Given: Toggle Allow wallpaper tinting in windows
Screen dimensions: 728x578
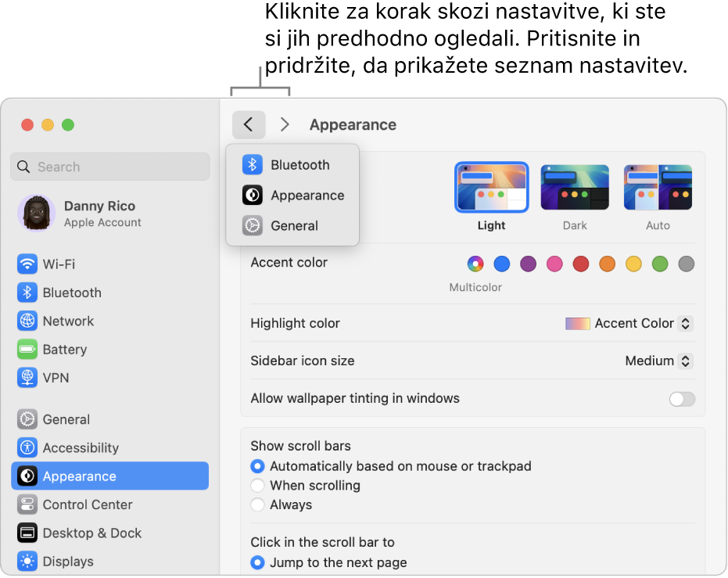Looking at the screenshot, I should coord(682,399).
